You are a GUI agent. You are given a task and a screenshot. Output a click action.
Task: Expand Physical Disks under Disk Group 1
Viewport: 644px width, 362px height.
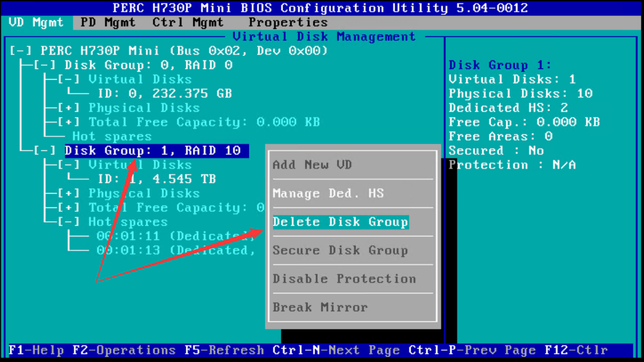tap(69, 194)
